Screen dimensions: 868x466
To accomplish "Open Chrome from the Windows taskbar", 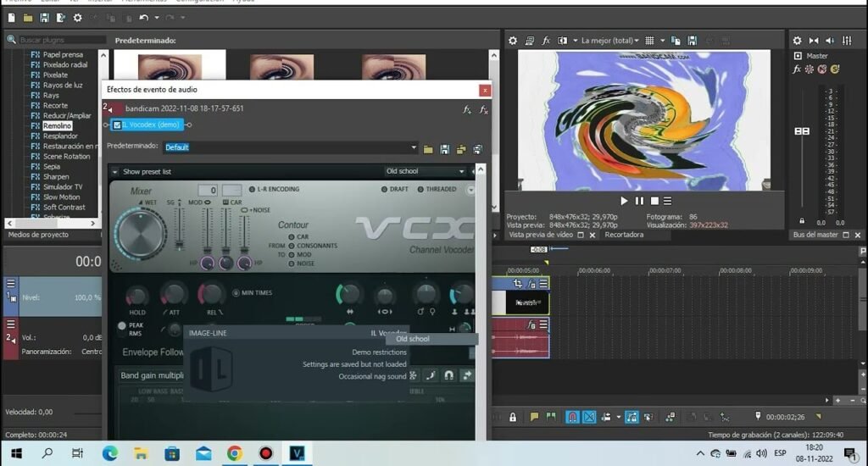I will point(235,453).
